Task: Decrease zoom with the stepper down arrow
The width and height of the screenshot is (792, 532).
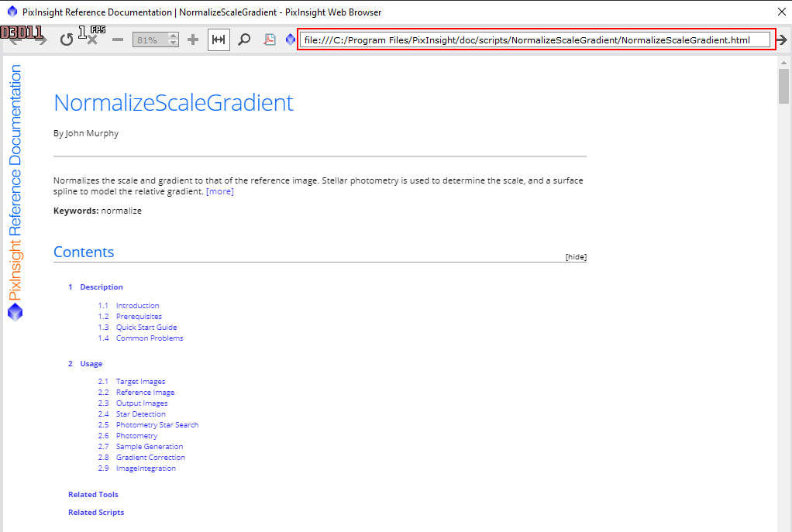Action: tap(174, 43)
